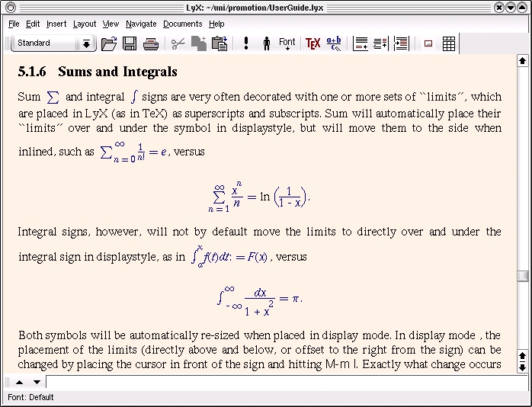Click the displayed sum formula with ln
532x407 pixels.
click(x=259, y=197)
